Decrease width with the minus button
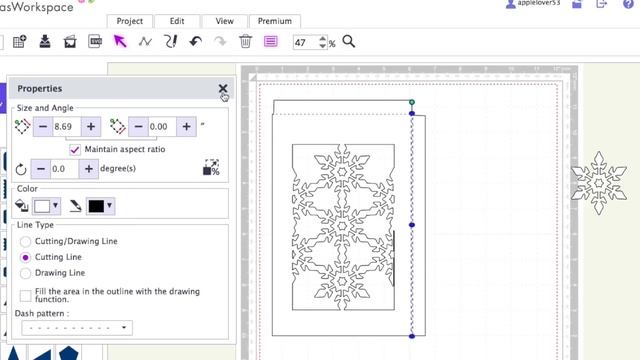 point(43,127)
